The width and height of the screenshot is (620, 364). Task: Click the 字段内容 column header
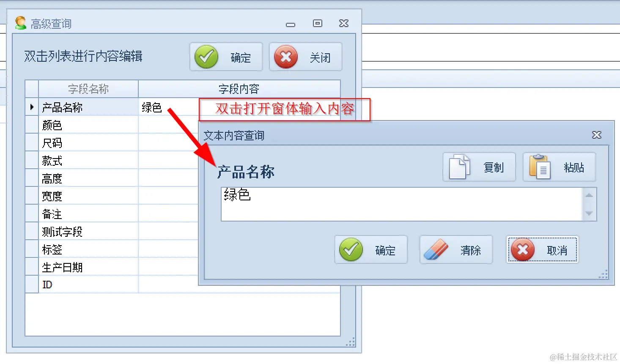tap(239, 89)
